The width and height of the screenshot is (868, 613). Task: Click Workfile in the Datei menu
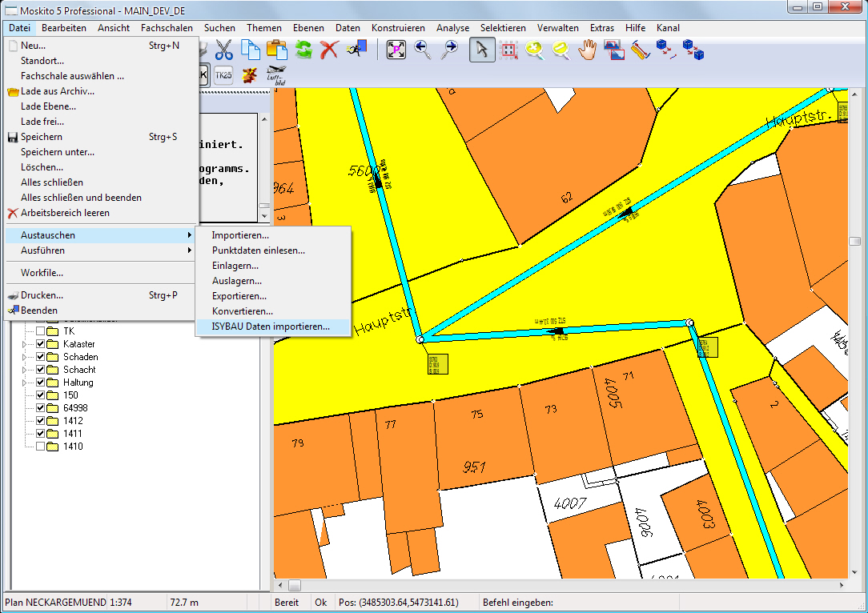pos(100,273)
